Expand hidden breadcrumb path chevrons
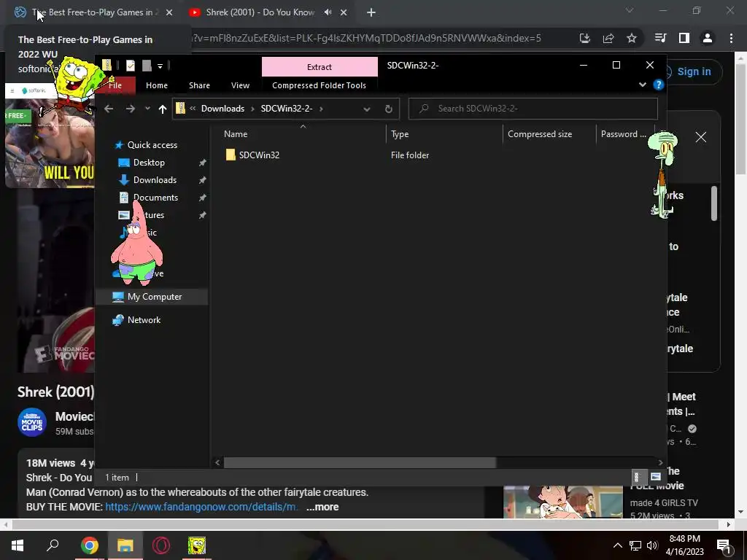 (193, 108)
